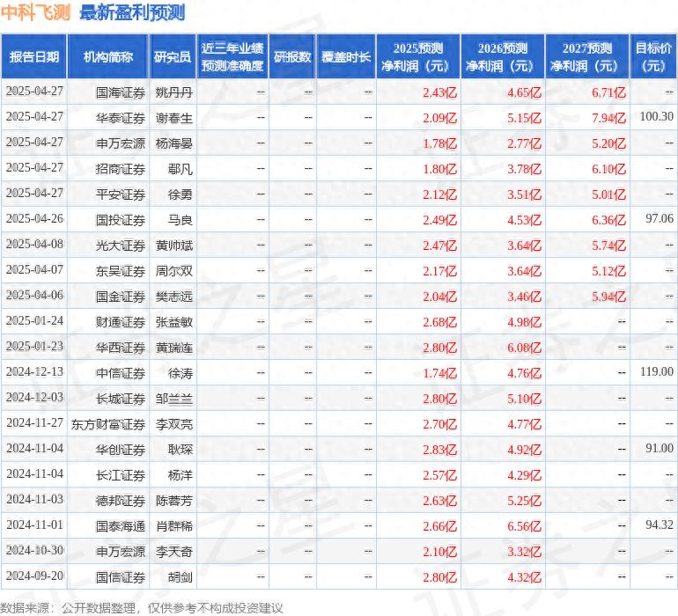
Task: Select 东方财富证券 institution cell
Action: (x=108, y=424)
